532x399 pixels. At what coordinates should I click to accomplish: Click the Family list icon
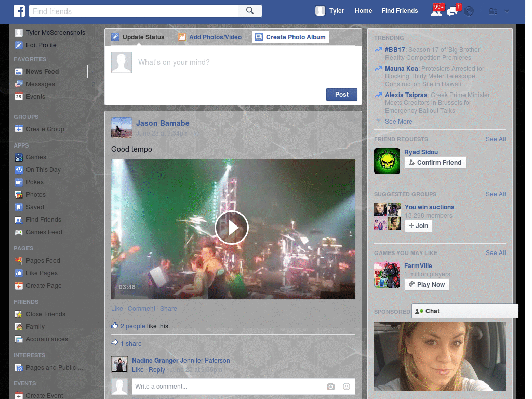click(x=19, y=327)
